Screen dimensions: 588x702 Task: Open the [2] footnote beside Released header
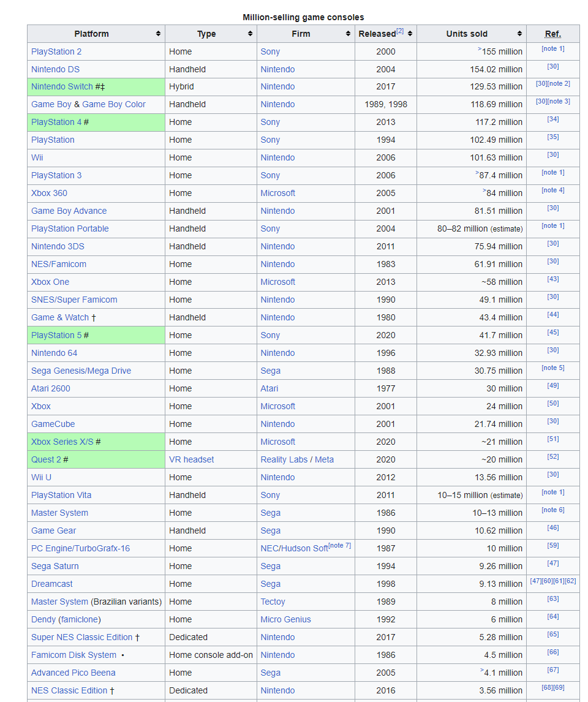399,31
